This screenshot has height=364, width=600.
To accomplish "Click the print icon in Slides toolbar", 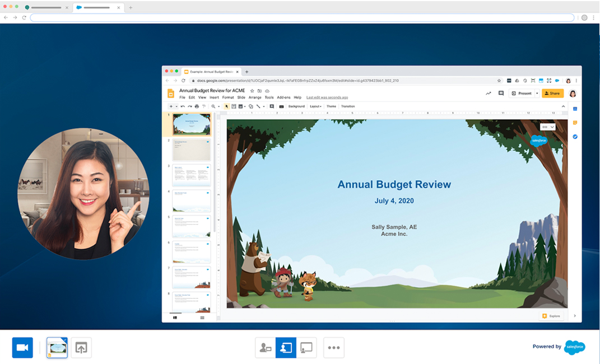I will pyautogui.click(x=197, y=106).
